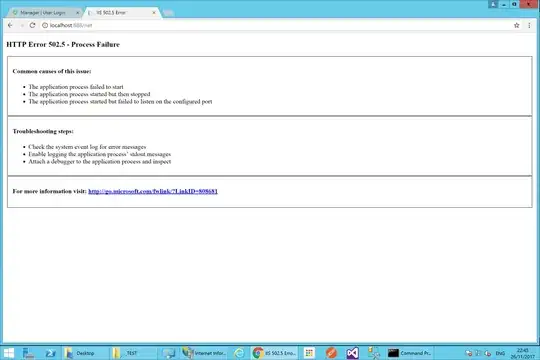Open the go.microsoft.com fwlink hyperlink
Image resolution: width=540 pixels, height=360 pixels.
click(153, 191)
